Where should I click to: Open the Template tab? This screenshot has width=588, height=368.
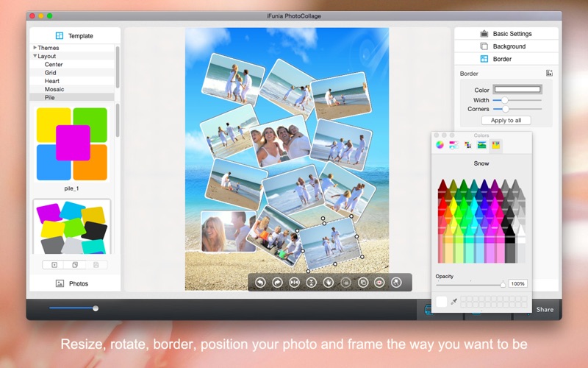click(75, 35)
